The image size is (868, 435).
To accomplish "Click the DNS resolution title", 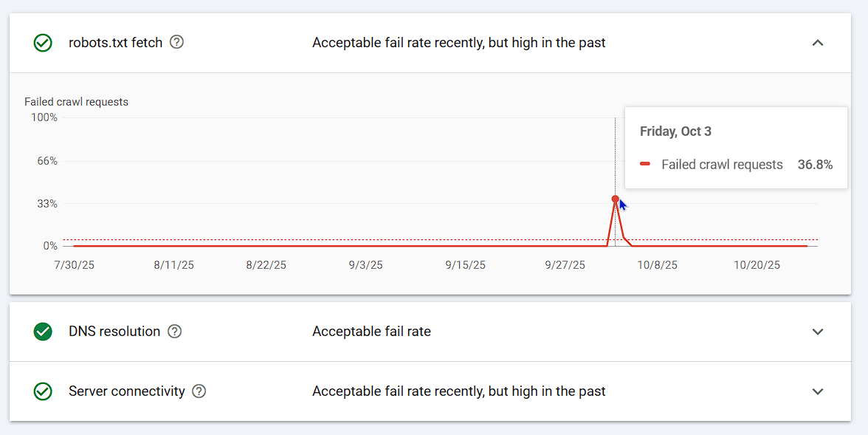I will [x=114, y=332].
